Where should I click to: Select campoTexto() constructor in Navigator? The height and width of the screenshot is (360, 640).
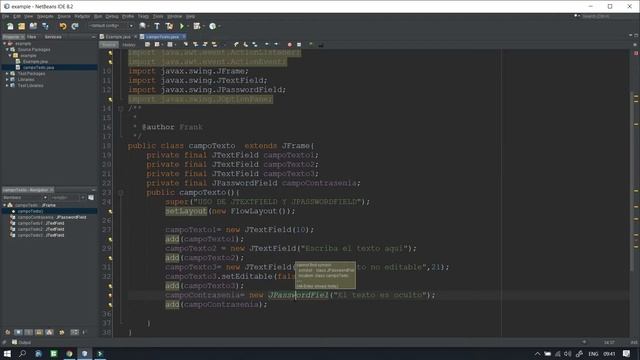(x=27, y=211)
